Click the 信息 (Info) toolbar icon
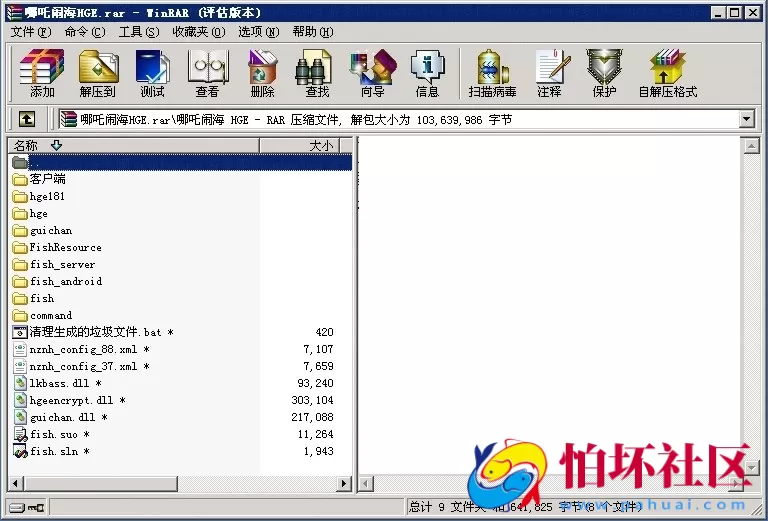The width and height of the screenshot is (768, 521). (x=428, y=73)
